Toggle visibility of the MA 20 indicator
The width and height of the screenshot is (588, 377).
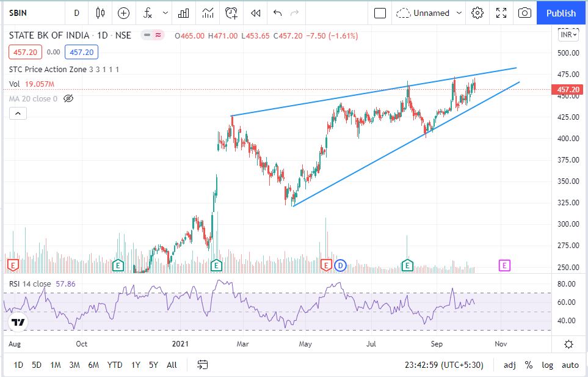pos(68,98)
